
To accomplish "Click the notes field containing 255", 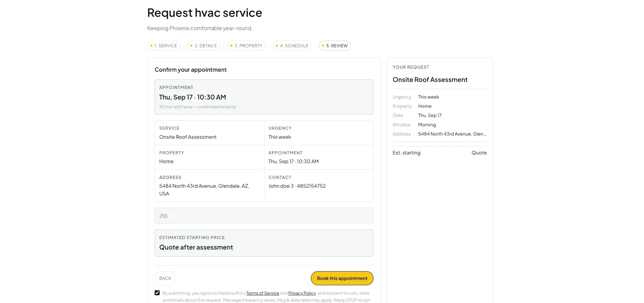I will tap(264, 216).
